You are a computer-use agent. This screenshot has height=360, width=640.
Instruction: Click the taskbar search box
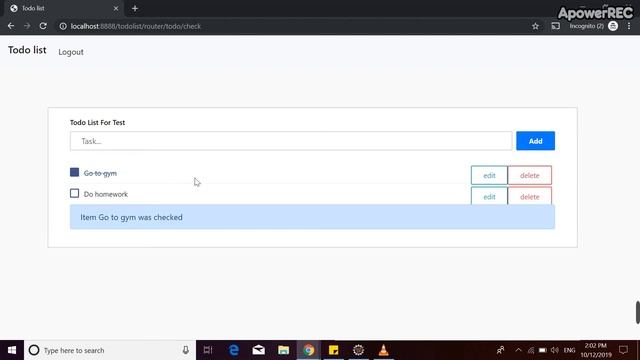110,350
